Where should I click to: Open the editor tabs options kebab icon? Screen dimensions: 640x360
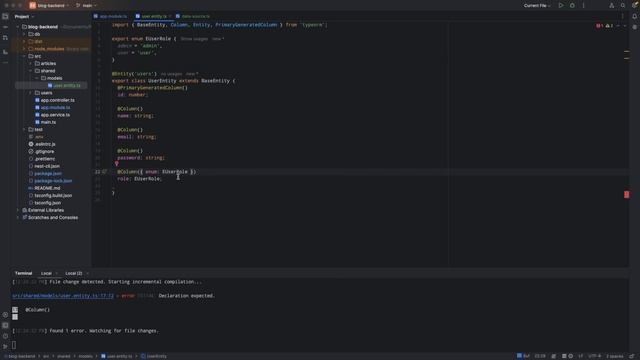click(x=622, y=16)
